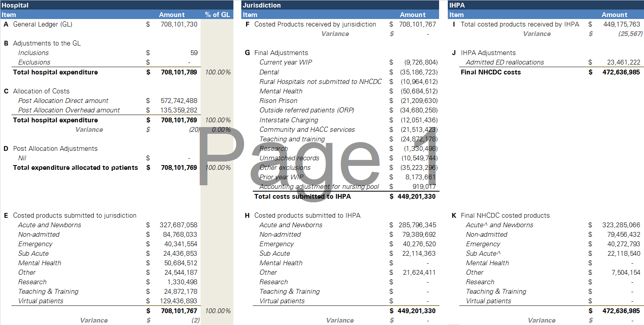Screen dimensions: 644x325
Task: Click the General Ledger (GL) amount 708,101,730
Action: click(179, 24)
